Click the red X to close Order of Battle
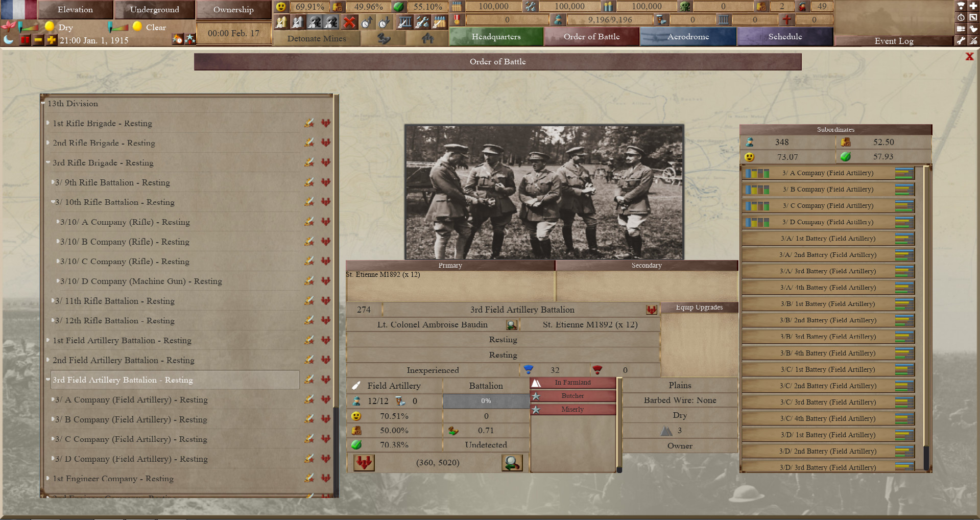The height and width of the screenshot is (520, 980). (x=969, y=57)
